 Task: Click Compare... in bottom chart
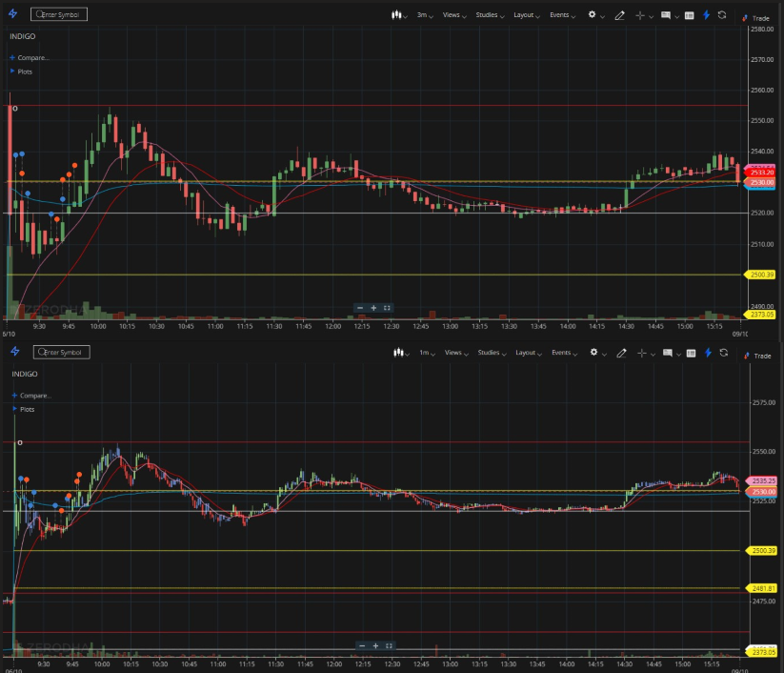(31, 396)
